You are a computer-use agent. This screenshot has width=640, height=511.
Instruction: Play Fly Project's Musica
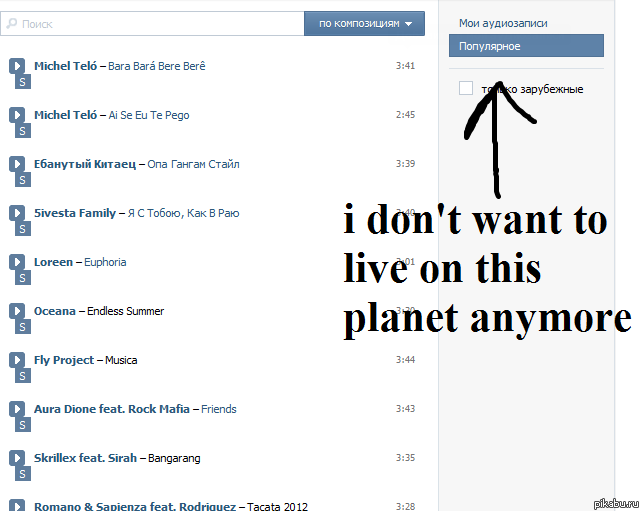[x=17, y=360]
